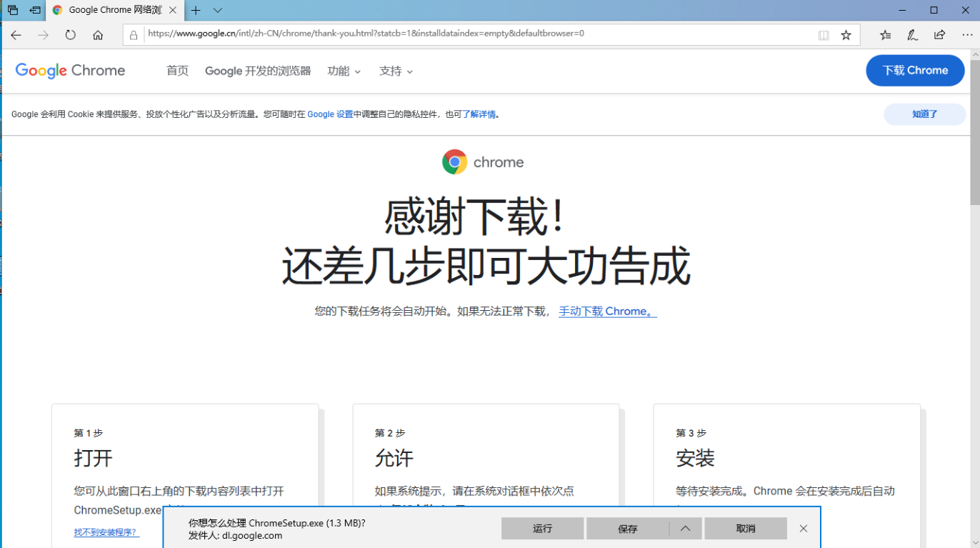Click 运行 to run ChromeSetup.exe
This screenshot has width=980, height=548.
coord(542,529)
